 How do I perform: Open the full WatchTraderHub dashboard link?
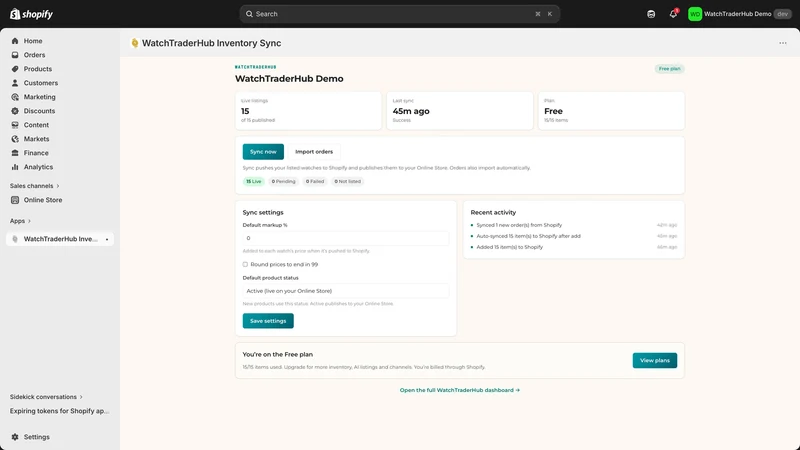pos(460,390)
